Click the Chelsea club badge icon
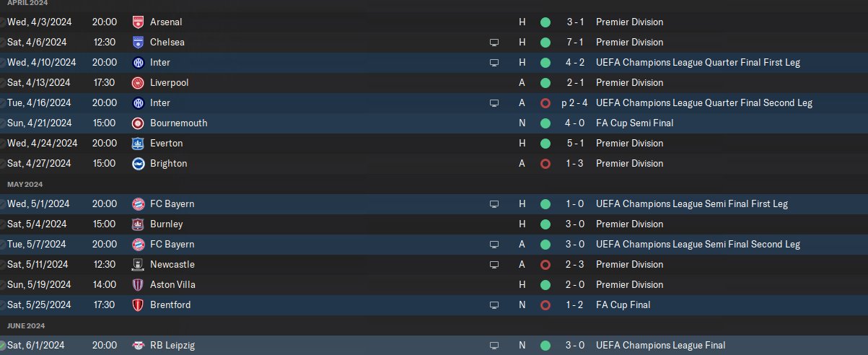868x355 pixels. coord(139,43)
